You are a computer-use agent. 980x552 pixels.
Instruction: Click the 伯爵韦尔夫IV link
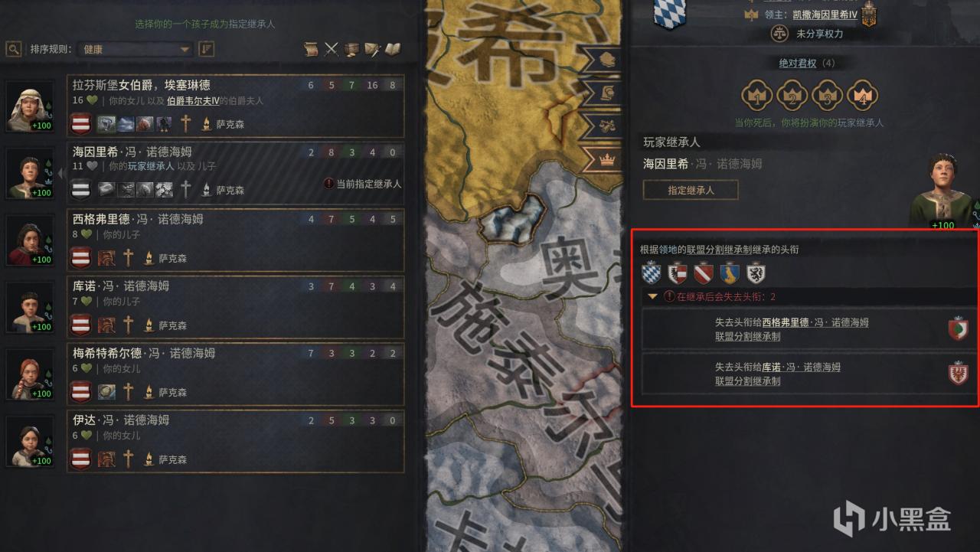point(193,101)
